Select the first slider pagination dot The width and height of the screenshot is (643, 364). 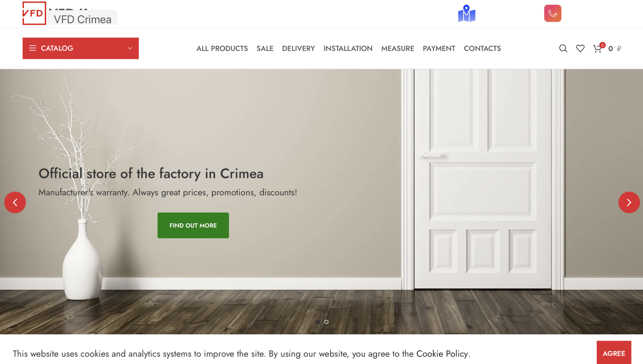318,322
